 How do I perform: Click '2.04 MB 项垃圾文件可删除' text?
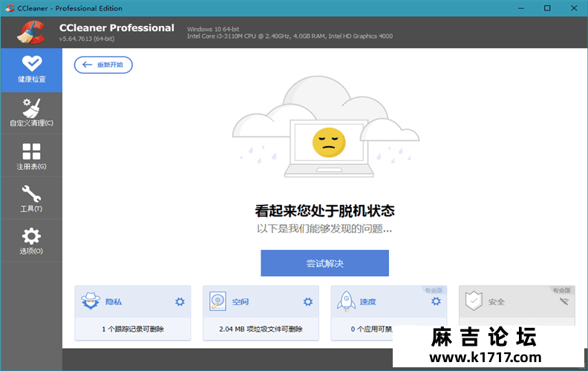[261, 329]
